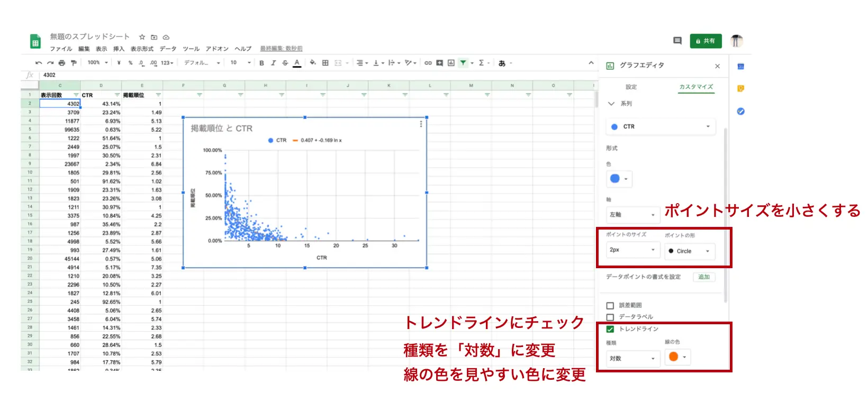
Task: Click the insert comment icon
Action: pos(439,63)
